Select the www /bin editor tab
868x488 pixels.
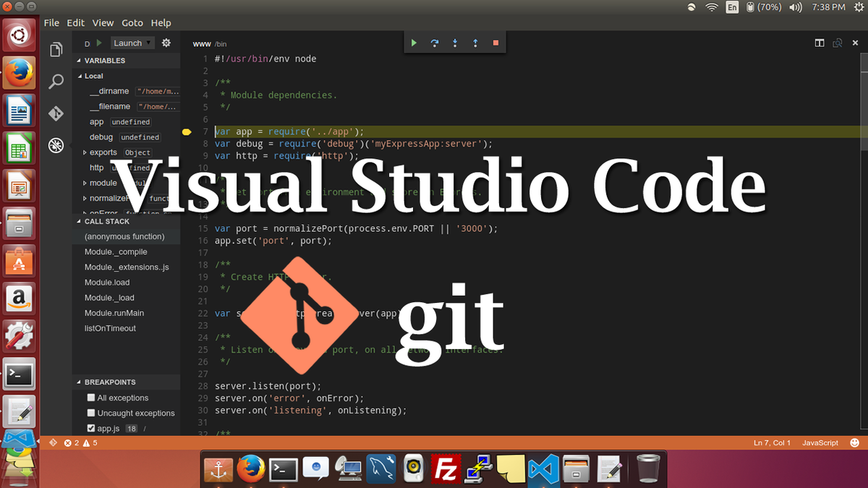210,43
